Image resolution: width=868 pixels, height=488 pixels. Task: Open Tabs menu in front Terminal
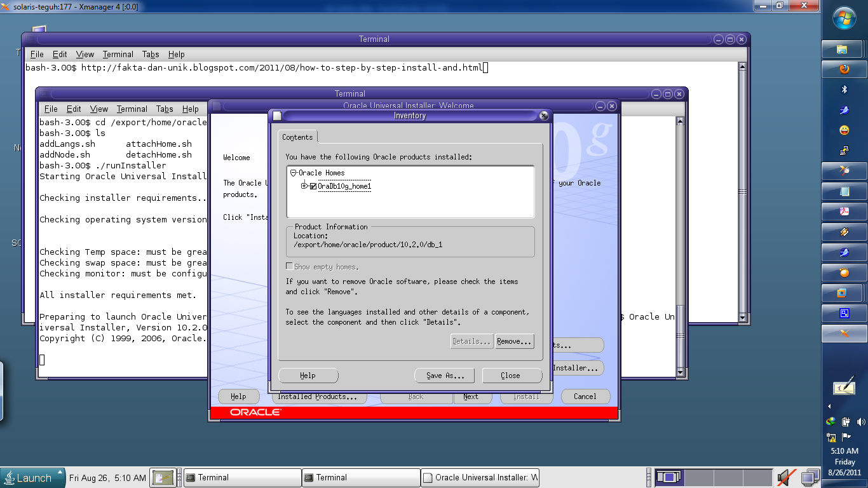tap(165, 109)
